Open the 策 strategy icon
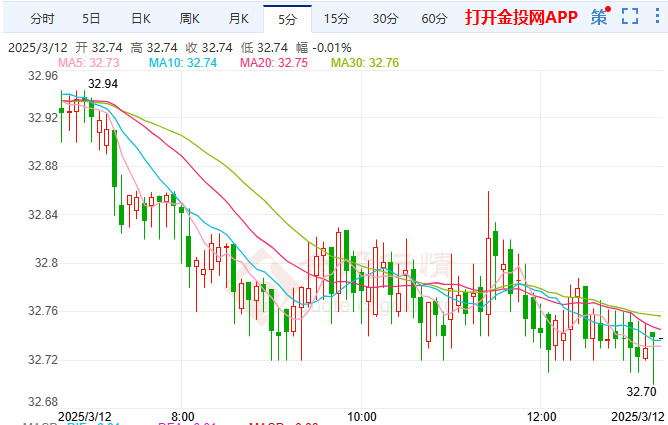 coord(600,17)
